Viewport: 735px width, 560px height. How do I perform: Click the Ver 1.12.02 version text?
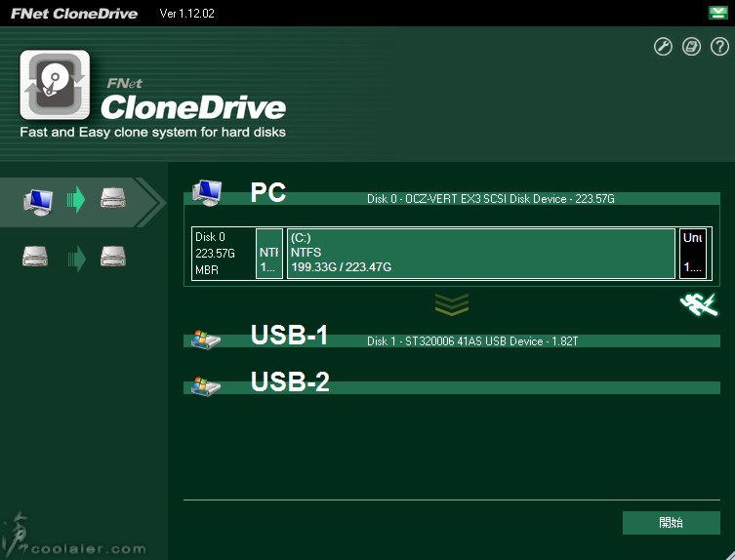point(187,13)
